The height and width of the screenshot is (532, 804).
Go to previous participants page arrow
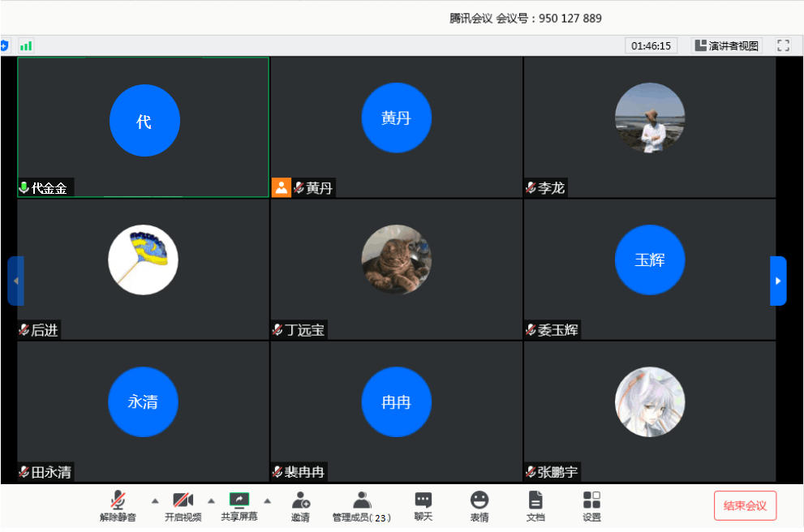click(16, 281)
